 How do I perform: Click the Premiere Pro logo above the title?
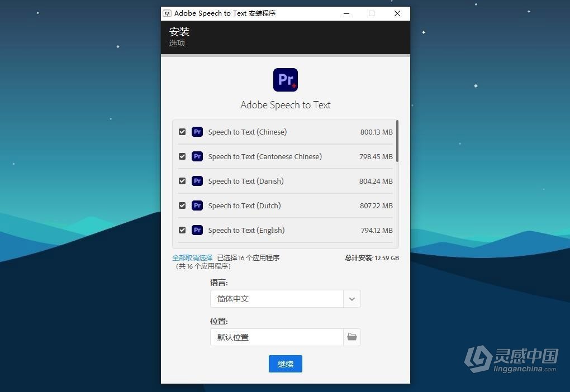pyautogui.click(x=285, y=79)
